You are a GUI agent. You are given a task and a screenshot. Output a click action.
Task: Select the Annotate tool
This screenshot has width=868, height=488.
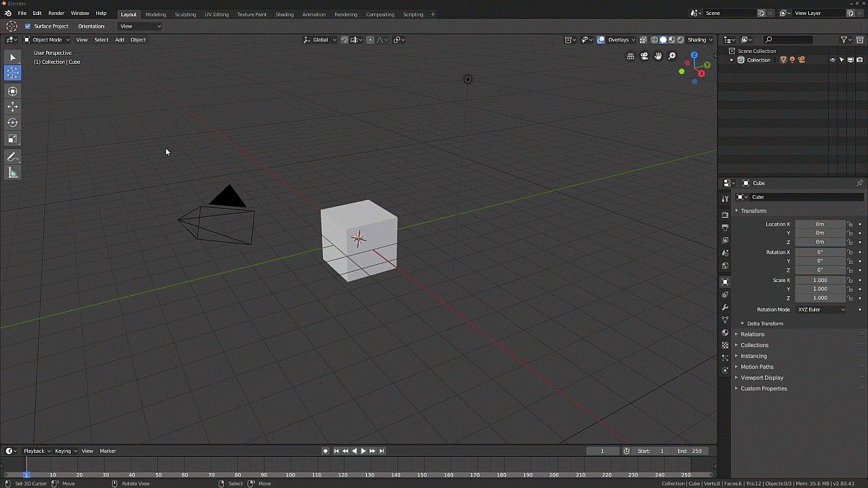tap(12, 157)
